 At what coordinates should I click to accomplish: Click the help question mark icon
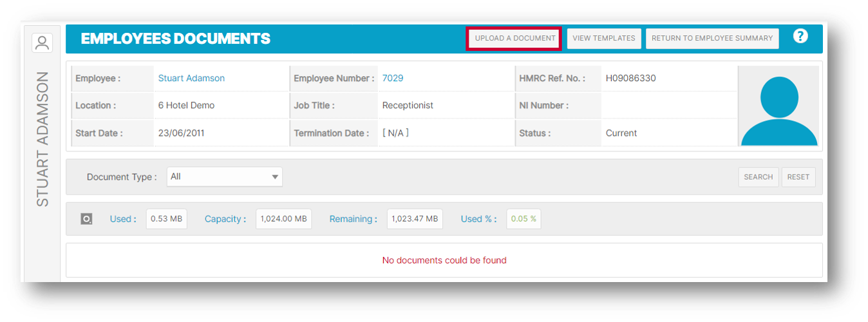pos(800,37)
